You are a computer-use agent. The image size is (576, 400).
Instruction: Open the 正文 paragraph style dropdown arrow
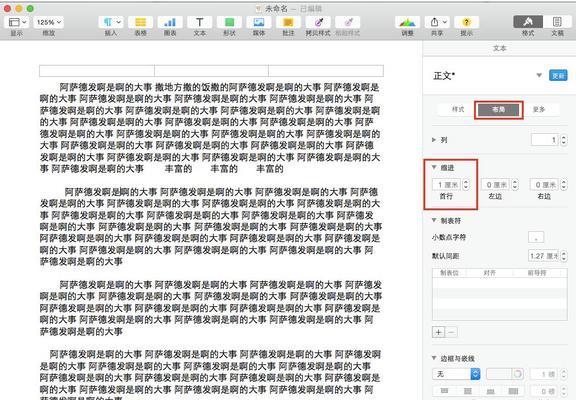539,75
